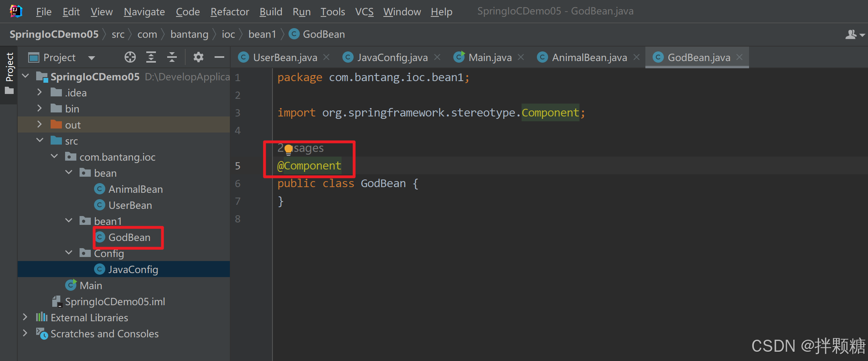The image size is (868, 361).
Task: Open the Tools menu
Action: click(333, 12)
